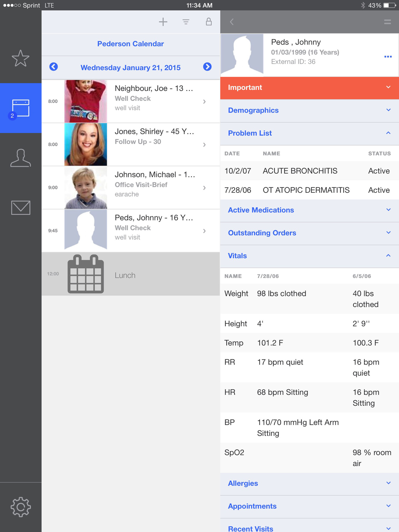Tap the 7/28/06 vitals column header
This screenshot has height=532, width=399.
(x=268, y=276)
